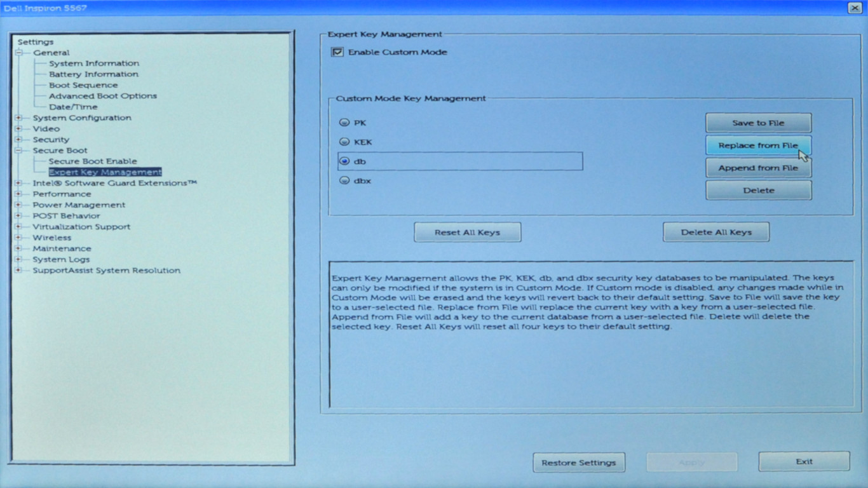
Task: Select the Power Management label
Action: click(x=79, y=205)
